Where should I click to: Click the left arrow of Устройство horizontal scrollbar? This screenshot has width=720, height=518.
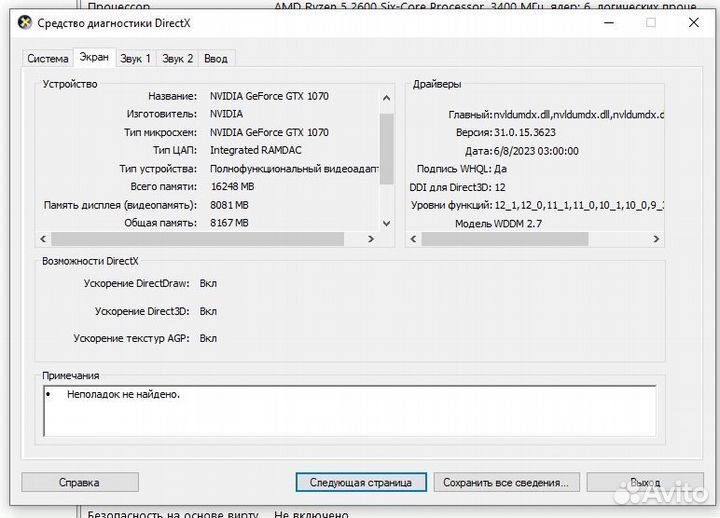(43, 239)
